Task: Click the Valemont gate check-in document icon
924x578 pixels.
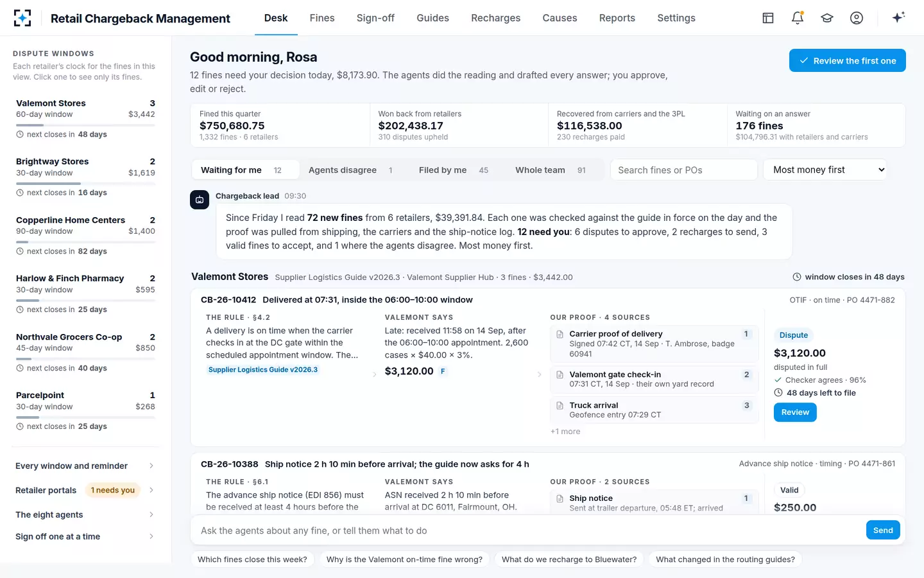Action: [560, 375]
